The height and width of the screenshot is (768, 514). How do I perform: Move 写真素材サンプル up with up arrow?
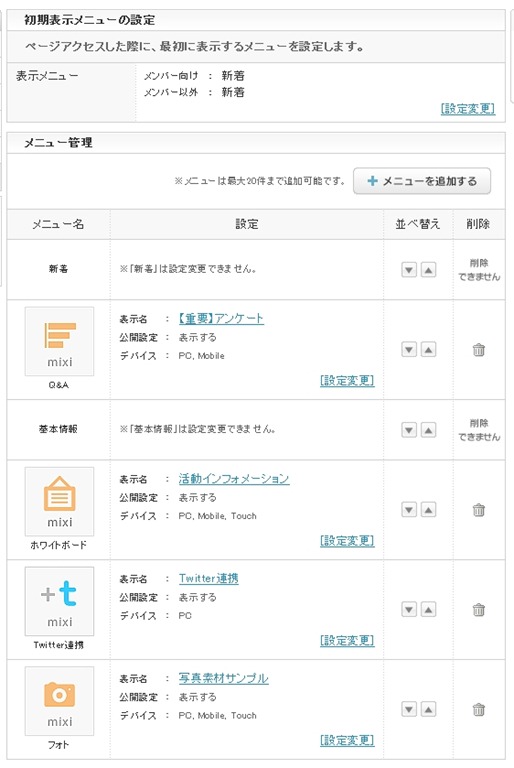[428, 709]
